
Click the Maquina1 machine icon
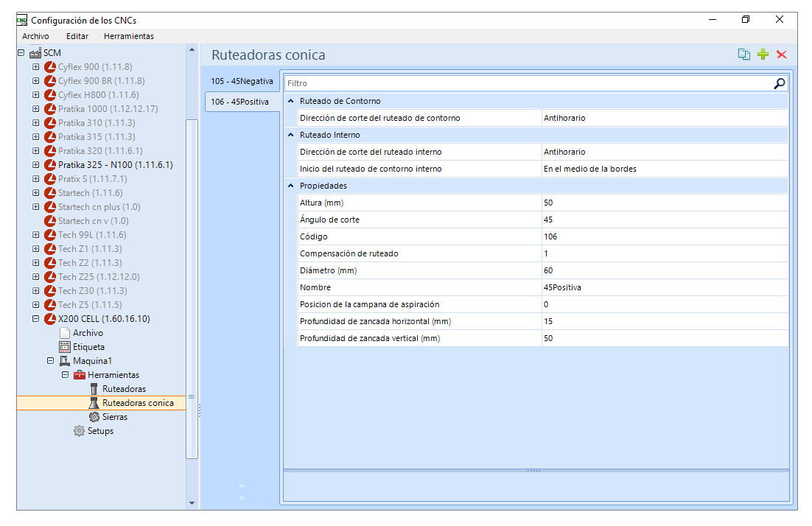point(65,361)
